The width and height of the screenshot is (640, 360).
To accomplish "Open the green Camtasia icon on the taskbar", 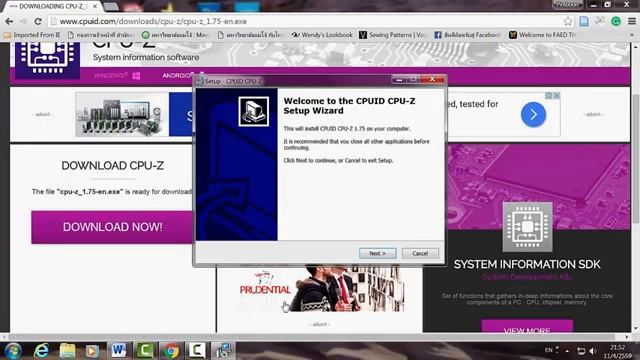I will point(144,350).
